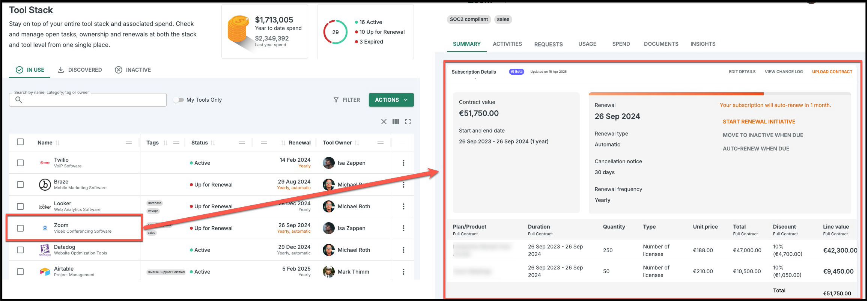
Task: Open the kebab menu for the Airtable row
Action: 403,272
